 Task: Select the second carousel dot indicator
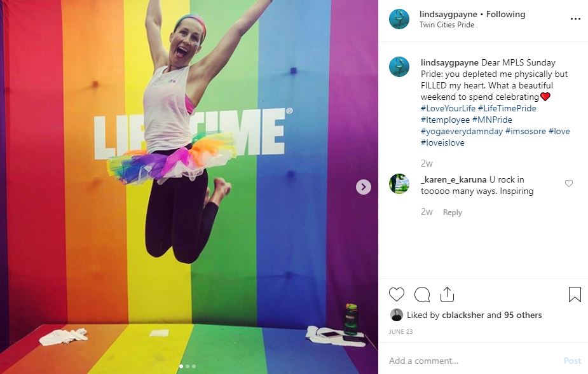[x=188, y=366]
